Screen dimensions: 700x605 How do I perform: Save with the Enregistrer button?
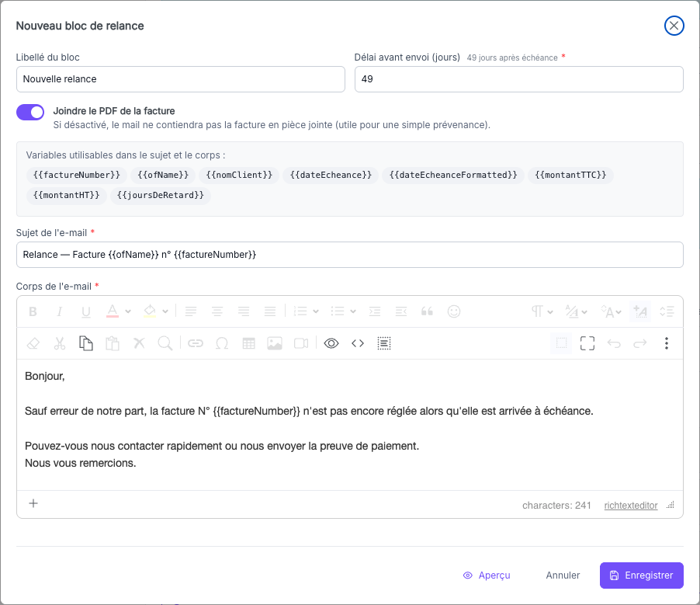[642, 575]
